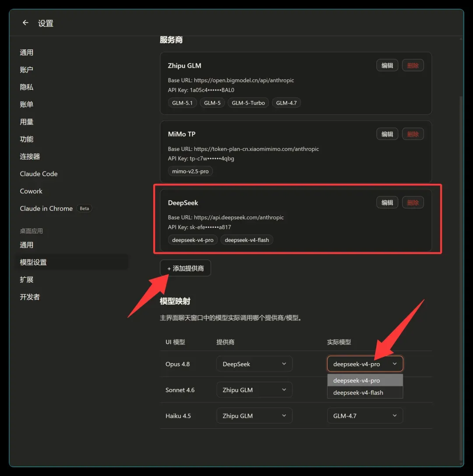
Task: Click the GLM-5 model tag
Action: tap(212, 103)
